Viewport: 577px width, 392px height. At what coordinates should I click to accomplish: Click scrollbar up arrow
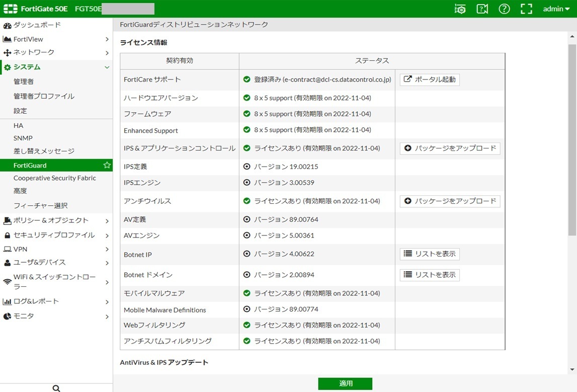pos(572,36)
